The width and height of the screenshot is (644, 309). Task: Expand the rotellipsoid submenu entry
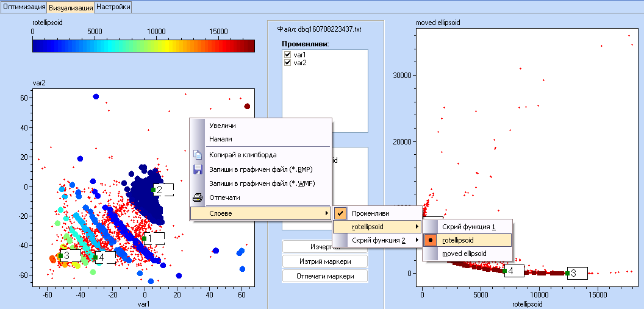(377, 227)
